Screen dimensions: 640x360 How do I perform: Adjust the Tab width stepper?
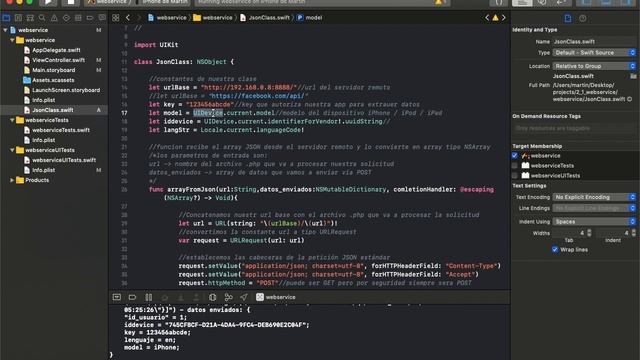coord(589,233)
